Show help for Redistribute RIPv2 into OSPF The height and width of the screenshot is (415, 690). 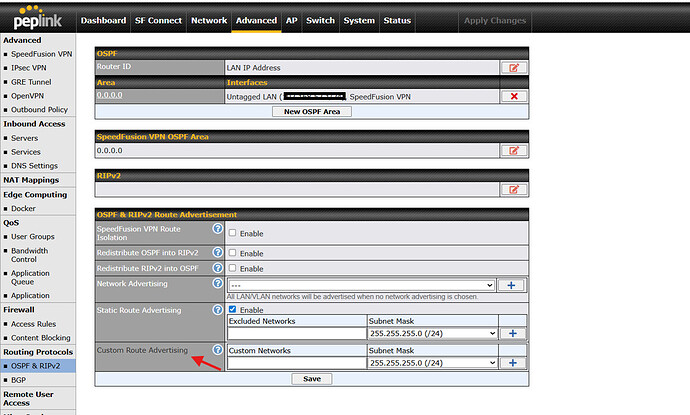pos(217,268)
